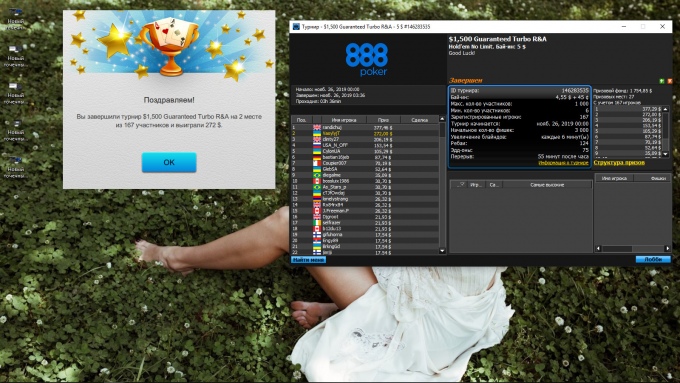The image size is (680, 383).
Task: Click the green icon beside the Завершен status
Action: coord(662,81)
